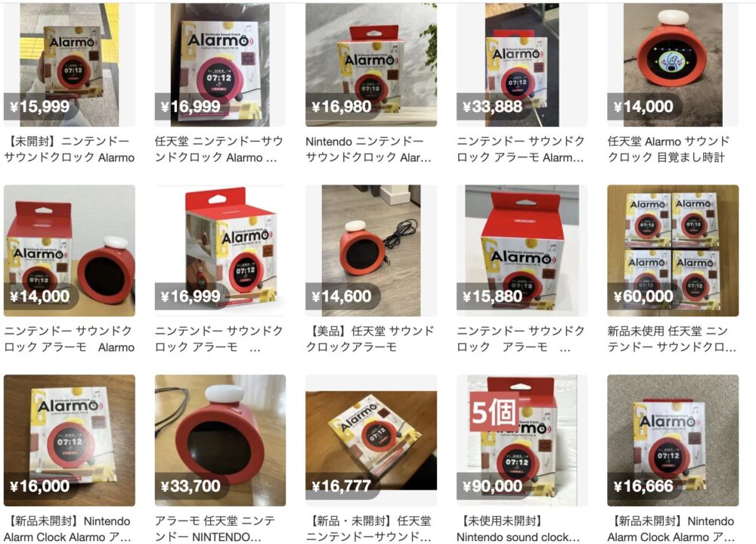The image size is (756, 544).
Task: Click the 【未開封】ニンテンドー サウンドクロック title link
Action: tap(70, 149)
